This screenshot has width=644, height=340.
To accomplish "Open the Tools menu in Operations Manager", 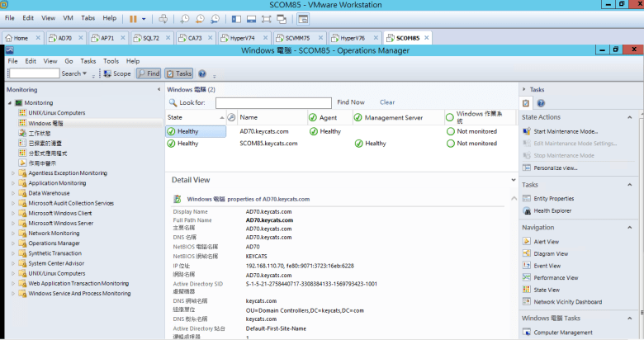I will click(x=110, y=61).
